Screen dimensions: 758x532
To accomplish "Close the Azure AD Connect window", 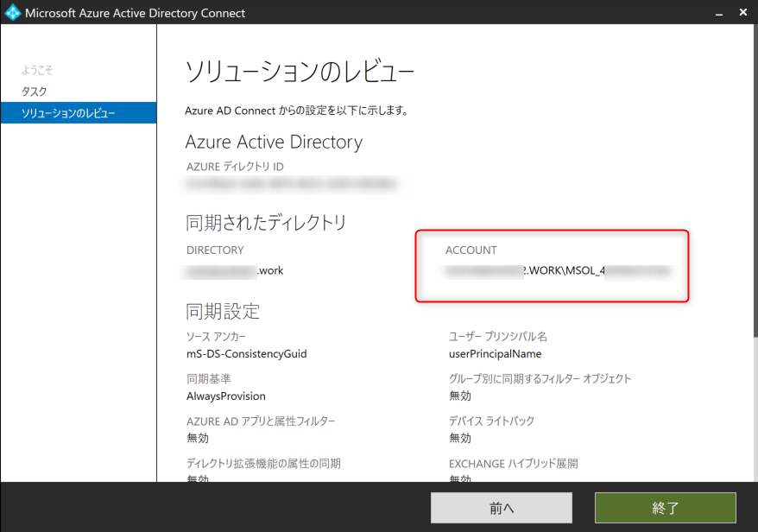I will point(743,12).
